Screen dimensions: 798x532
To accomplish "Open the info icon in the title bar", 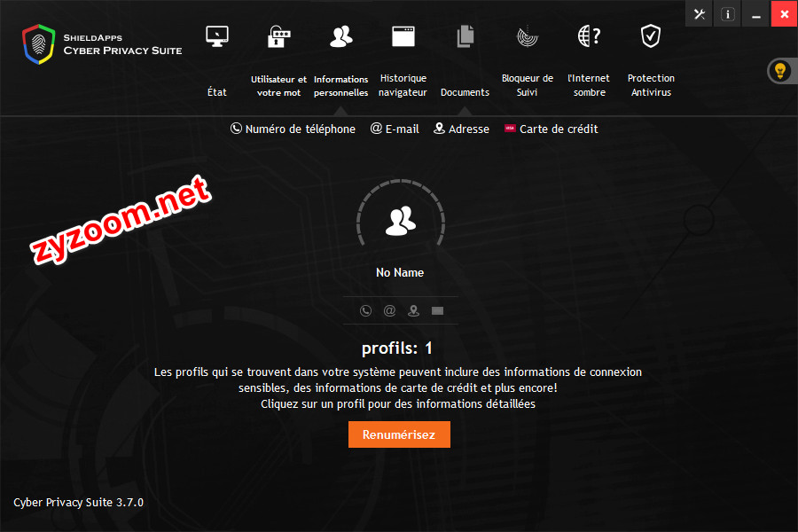I will click(728, 14).
